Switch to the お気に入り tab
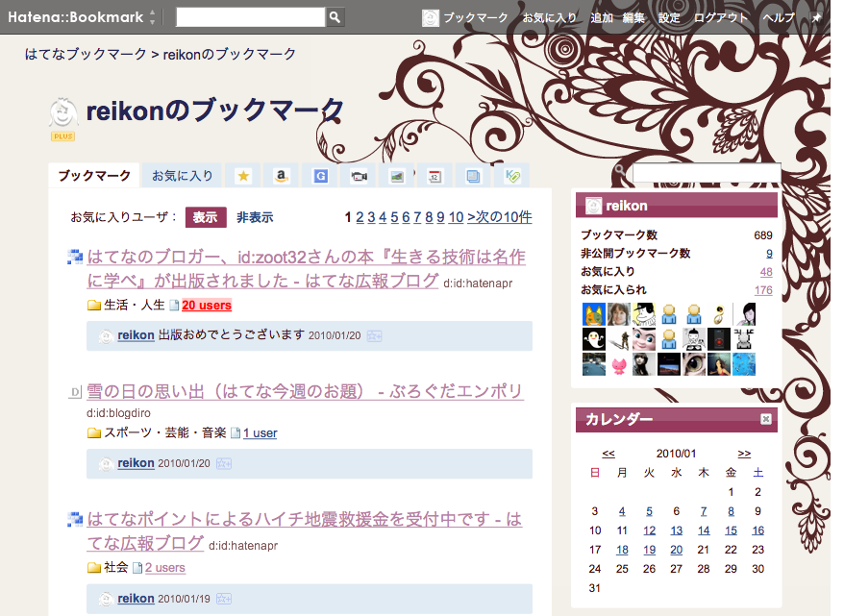The image size is (844, 616). (x=182, y=176)
